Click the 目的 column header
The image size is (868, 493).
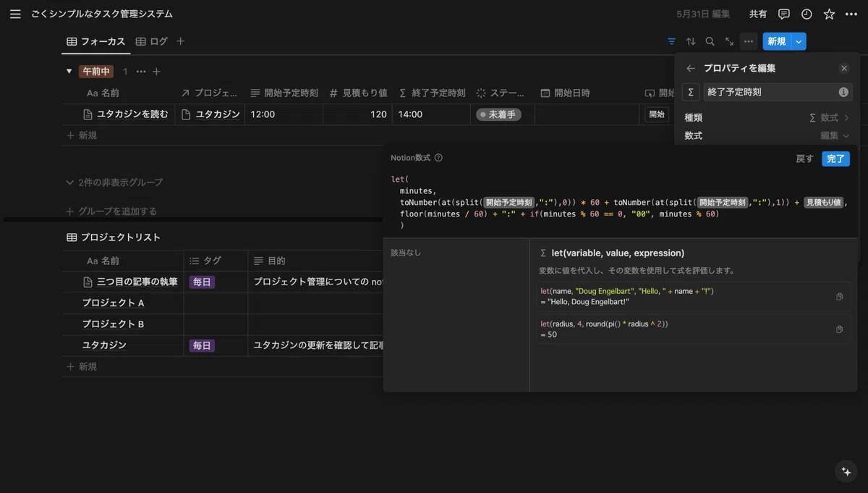click(316, 261)
